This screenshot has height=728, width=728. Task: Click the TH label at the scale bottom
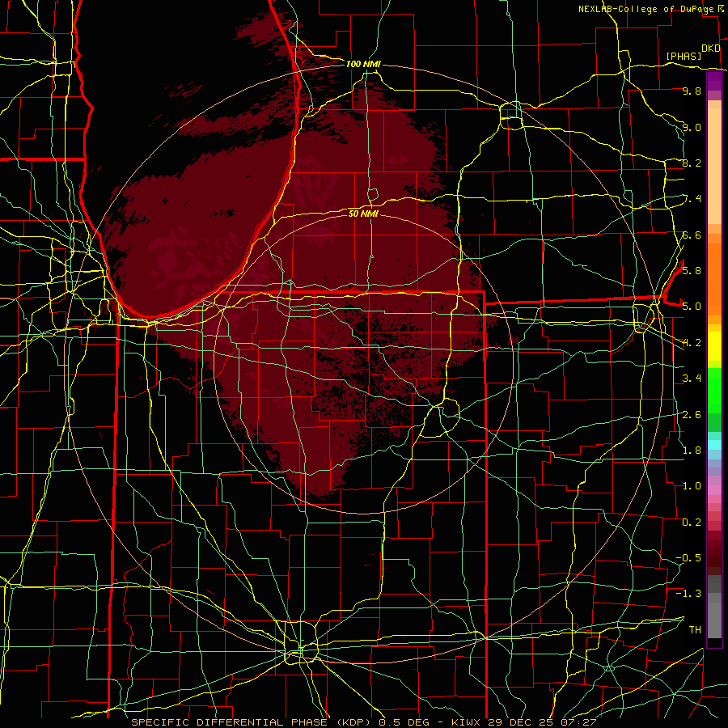pos(695,629)
